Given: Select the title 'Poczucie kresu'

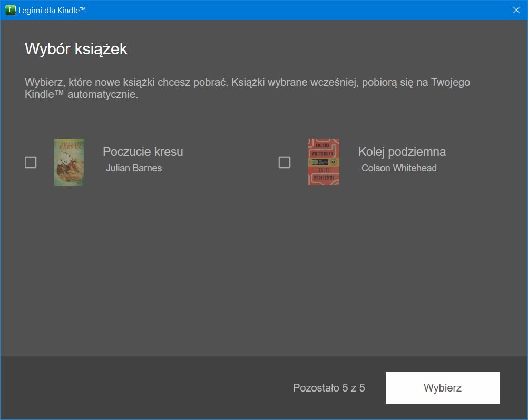Looking at the screenshot, I should click(x=143, y=152).
